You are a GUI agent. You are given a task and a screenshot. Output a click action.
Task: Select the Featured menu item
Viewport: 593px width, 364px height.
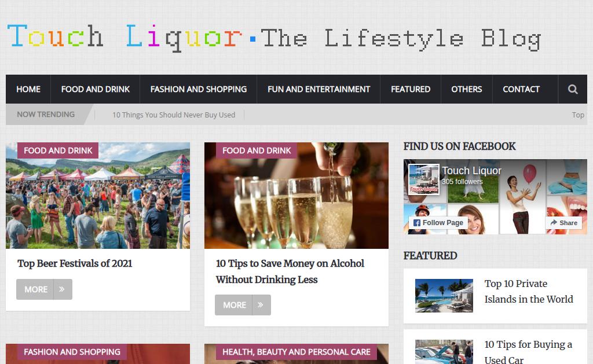pyautogui.click(x=411, y=89)
